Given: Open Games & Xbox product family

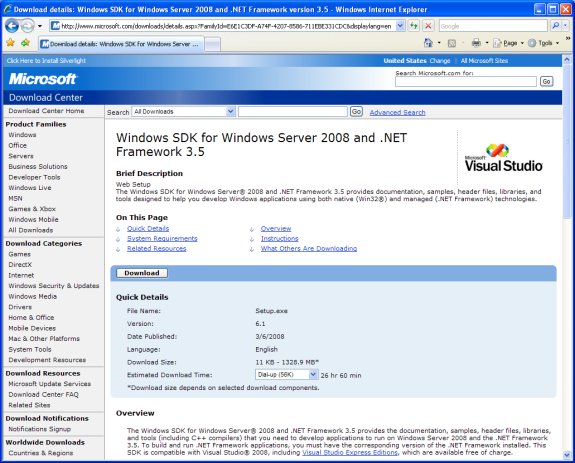Looking at the screenshot, I should [32, 209].
